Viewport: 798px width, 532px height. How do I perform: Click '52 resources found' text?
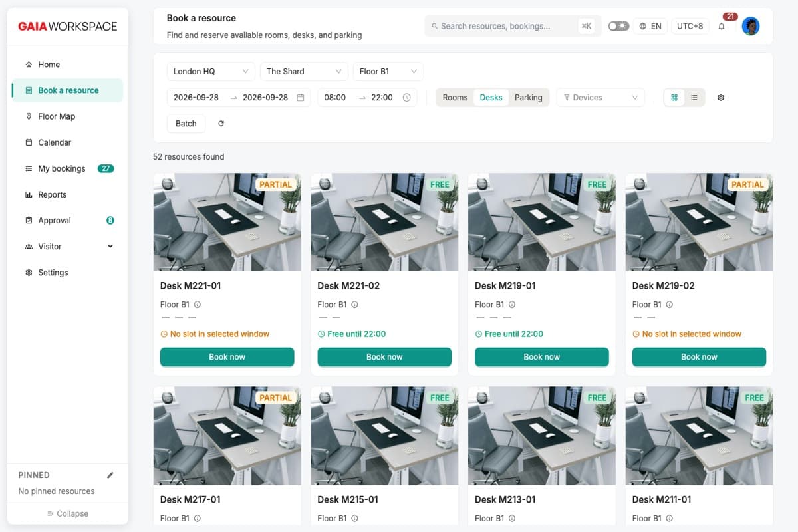(189, 157)
